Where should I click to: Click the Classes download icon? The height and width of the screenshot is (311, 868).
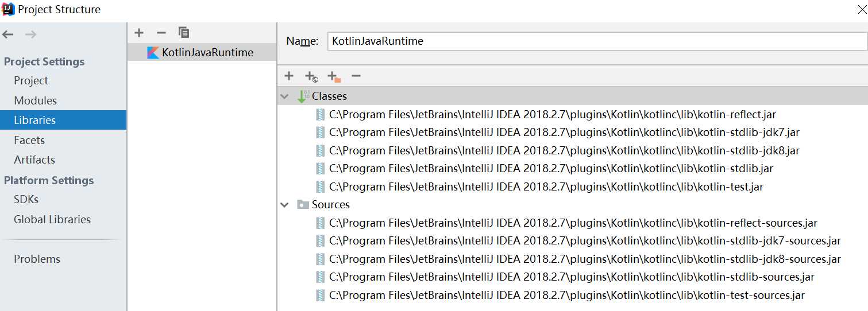[x=303, y=96]
